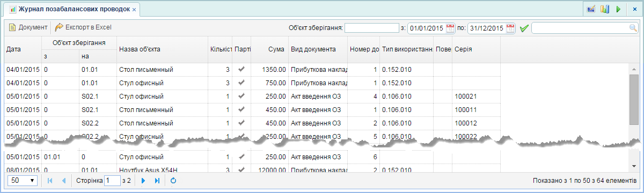The height and width of the screenshot is (193, 644).
Task: Click the page number input field
Action: coord(113,181)
